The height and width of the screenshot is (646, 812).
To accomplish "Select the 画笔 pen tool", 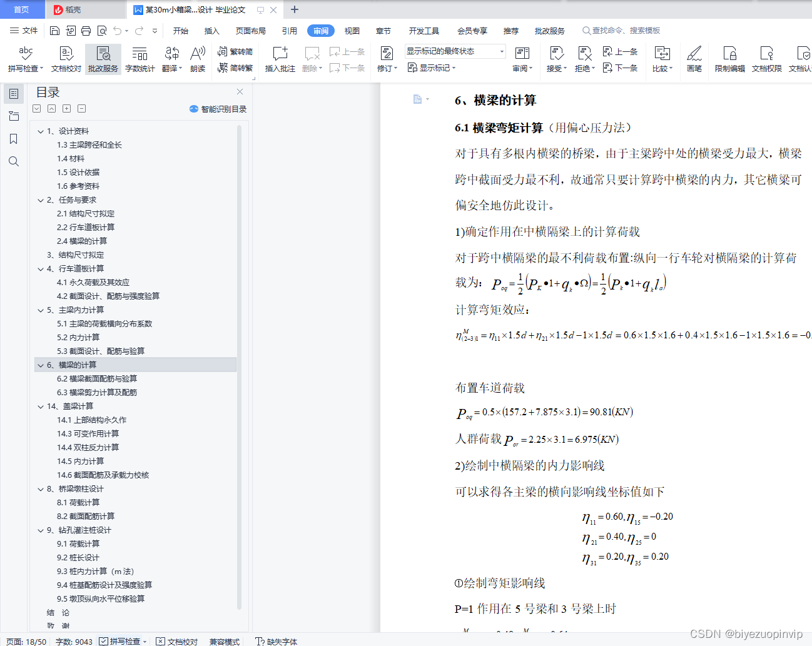I will click(694, 59).
